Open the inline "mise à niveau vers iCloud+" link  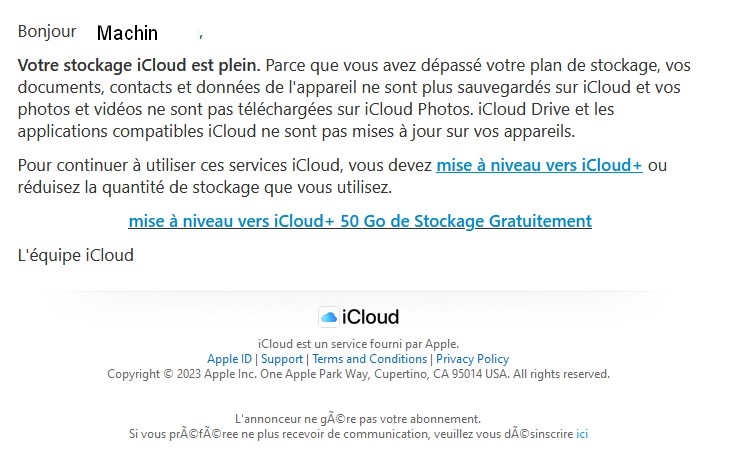(x=539, y=165)
